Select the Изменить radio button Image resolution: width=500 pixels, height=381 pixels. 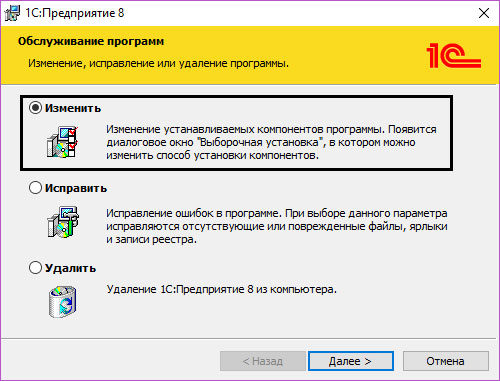35,108
